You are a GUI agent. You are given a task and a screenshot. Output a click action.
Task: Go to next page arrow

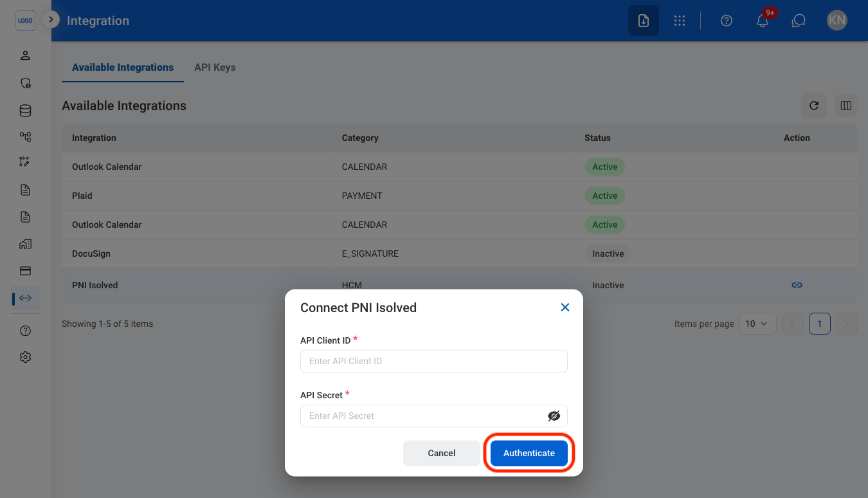[847, 324]
